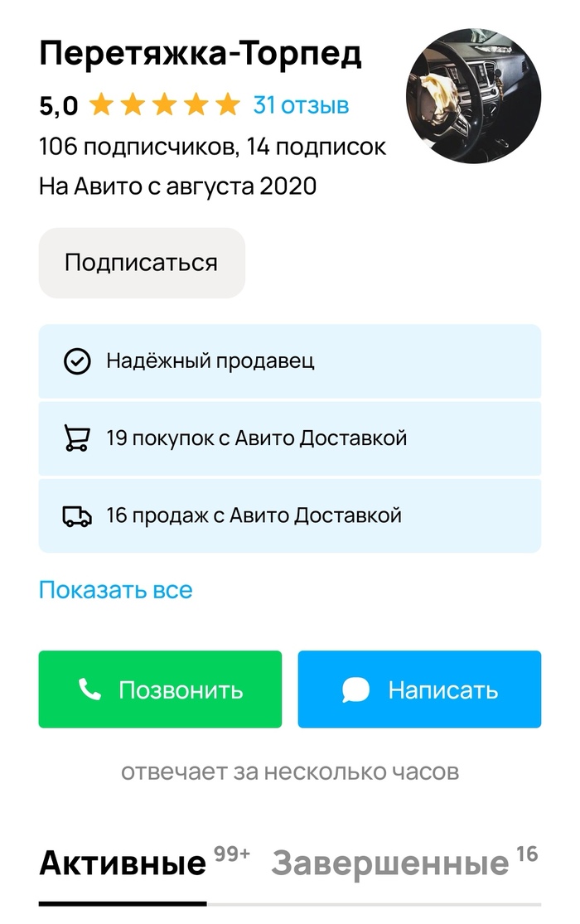Screen dimensions: 580x924
Task: Switch to the Завершенные tab
Action: pyautogui.click(x=390, y=864)
